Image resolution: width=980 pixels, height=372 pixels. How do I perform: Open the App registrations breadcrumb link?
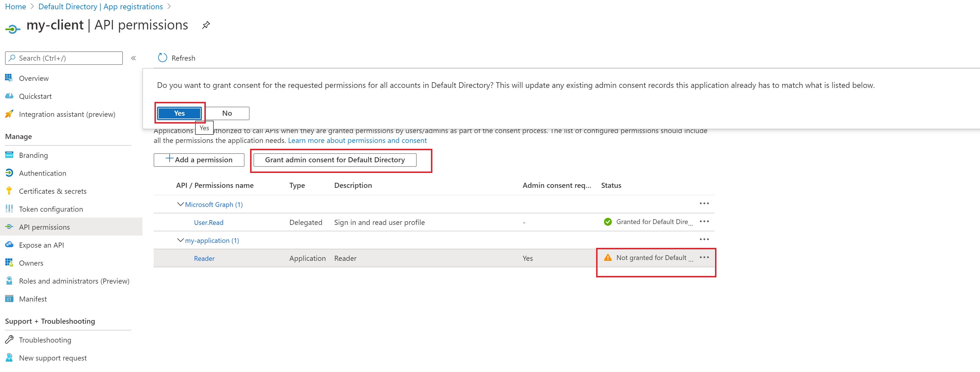100,6
